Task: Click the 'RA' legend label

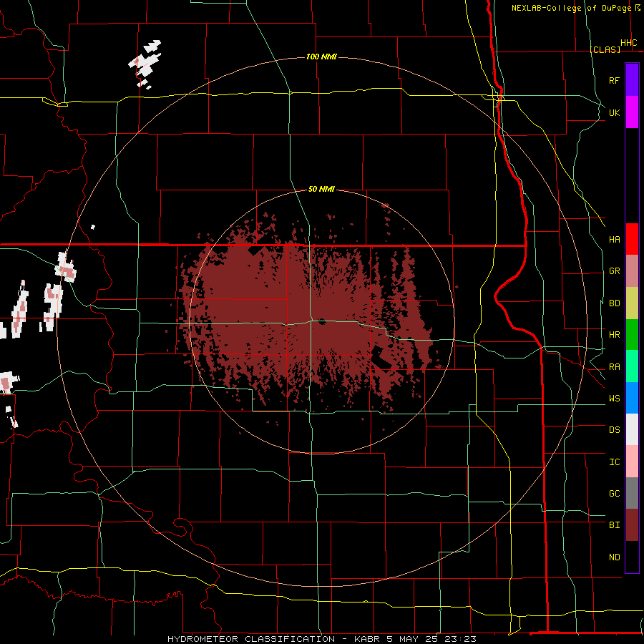Action: click(x=614, y=367)
